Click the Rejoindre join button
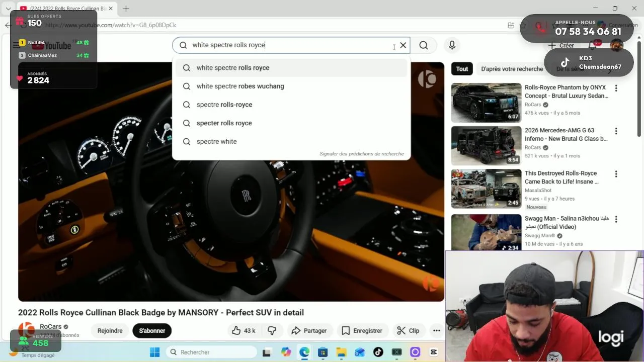644x362 pixels. (x=110, y=331)
